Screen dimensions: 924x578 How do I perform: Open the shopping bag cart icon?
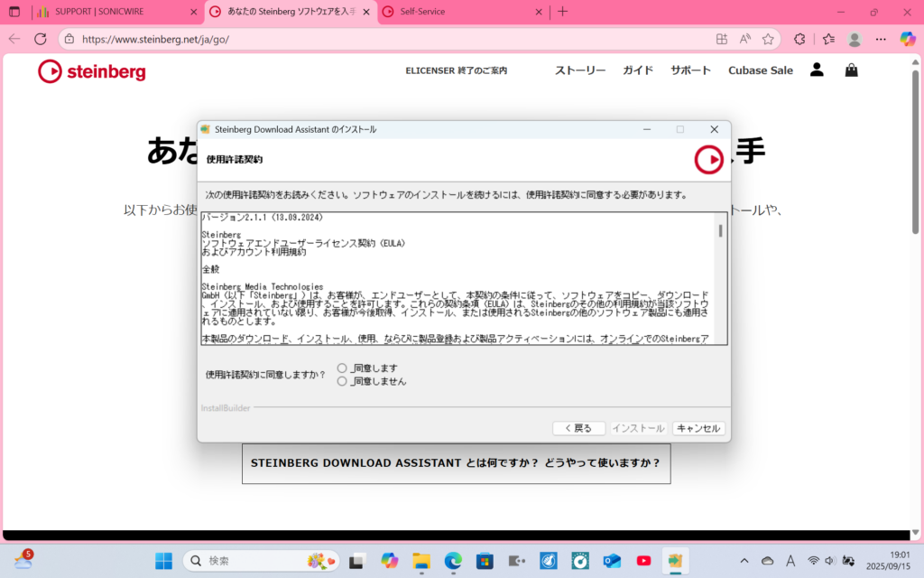click(x=851, y=70)
